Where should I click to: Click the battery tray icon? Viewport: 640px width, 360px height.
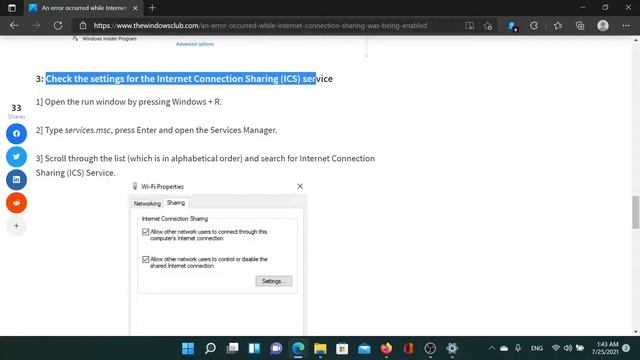click(580, 348)
